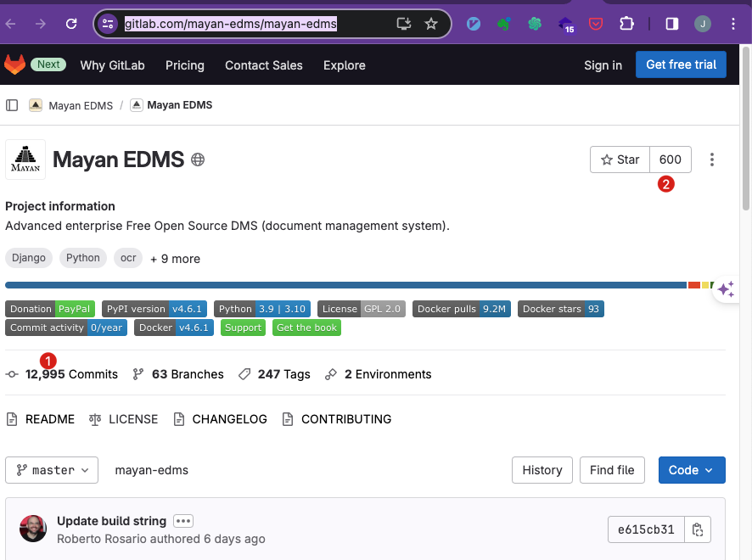Toggle the browser side panel

[671, 24]
